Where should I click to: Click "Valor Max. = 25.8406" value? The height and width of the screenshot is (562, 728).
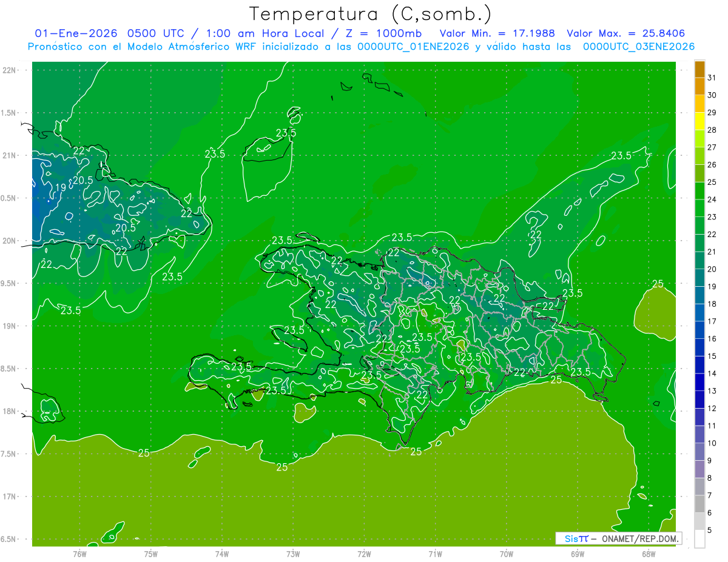click(626, 33)
